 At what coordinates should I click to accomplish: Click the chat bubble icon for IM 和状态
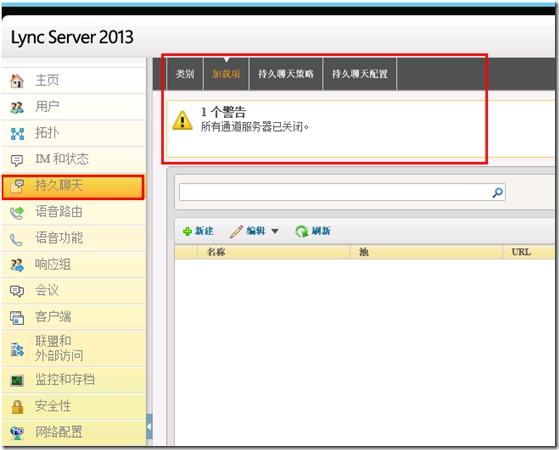17,160
